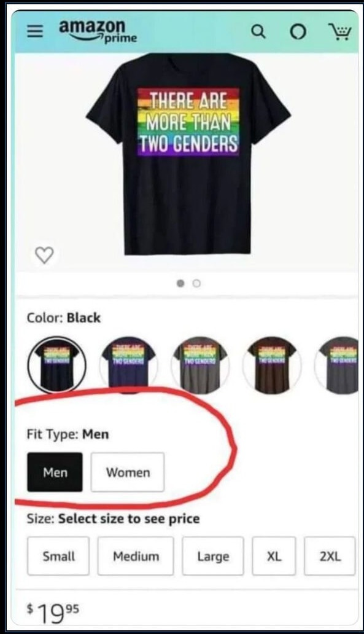The image size is (364, 634).
Task: Select the brown shirt color swatch
Action: [x=272, y=365]
